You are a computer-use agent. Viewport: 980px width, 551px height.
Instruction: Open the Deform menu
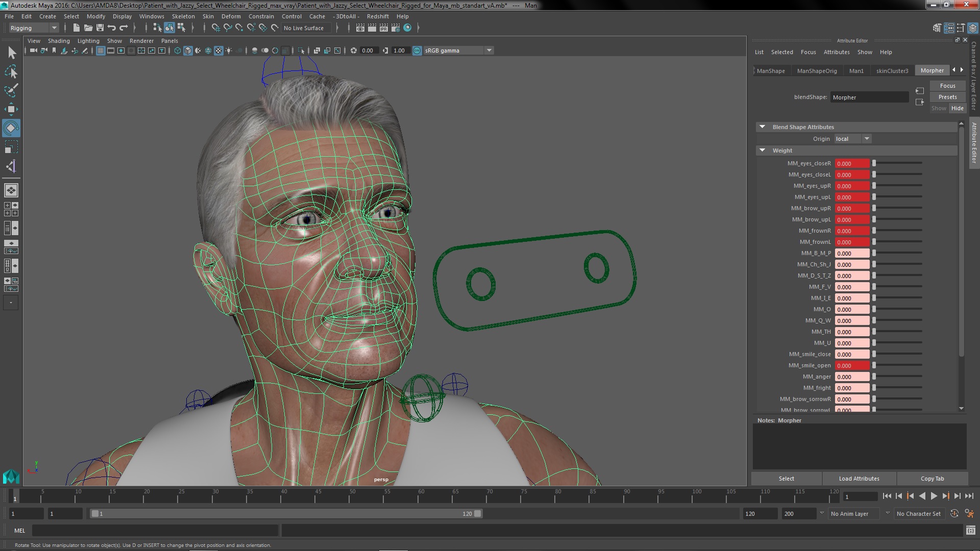click(231, 16)
